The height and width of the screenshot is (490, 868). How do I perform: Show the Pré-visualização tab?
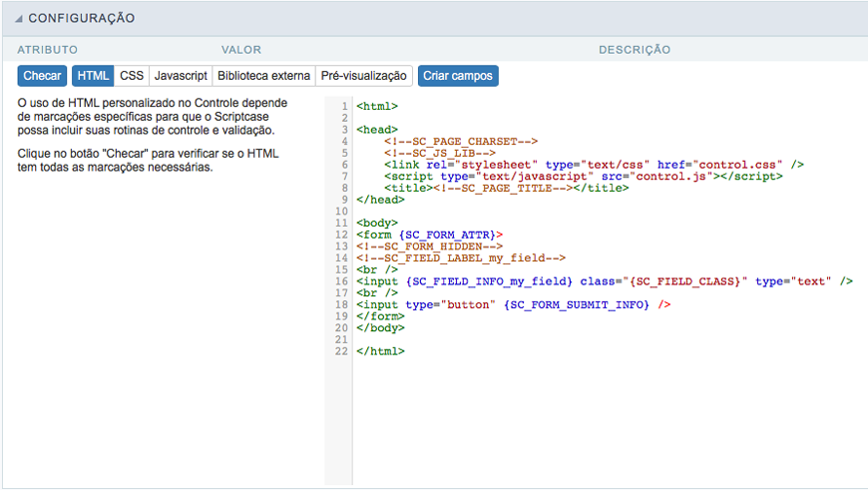point(364,76)
